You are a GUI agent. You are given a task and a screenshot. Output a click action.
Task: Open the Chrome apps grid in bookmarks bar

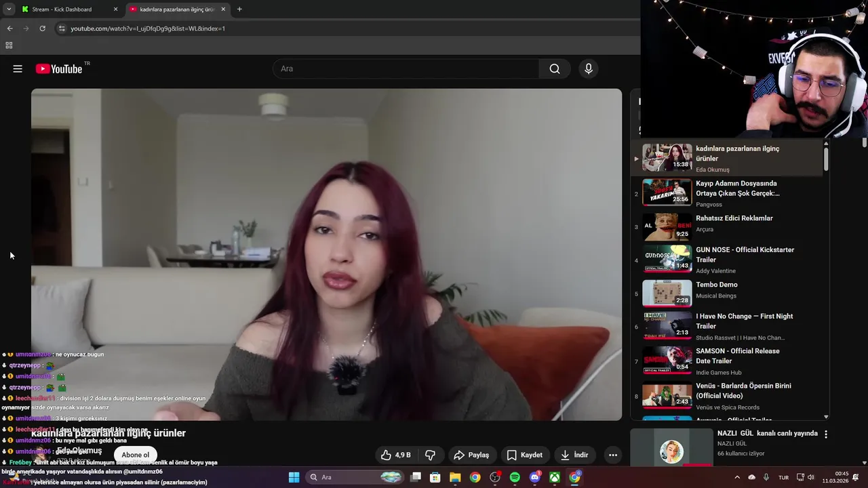pos(9,45)
